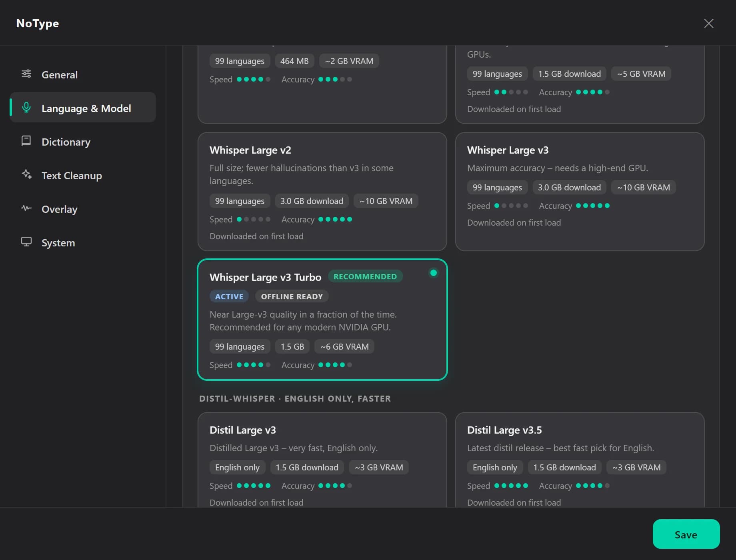Click "English only" tag in Distil Large v3.5 card
The image size is (736, 560).
pos(495,468)
